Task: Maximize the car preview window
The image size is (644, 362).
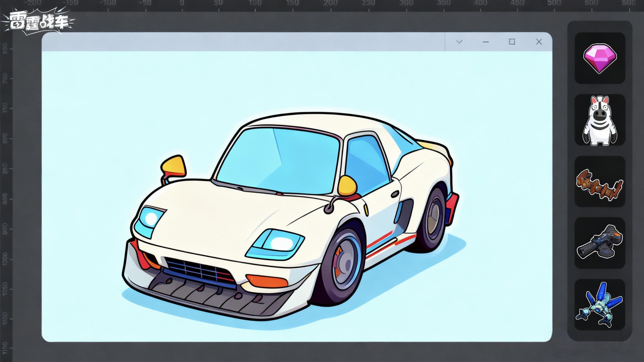Action: click(x=512, y=42)
